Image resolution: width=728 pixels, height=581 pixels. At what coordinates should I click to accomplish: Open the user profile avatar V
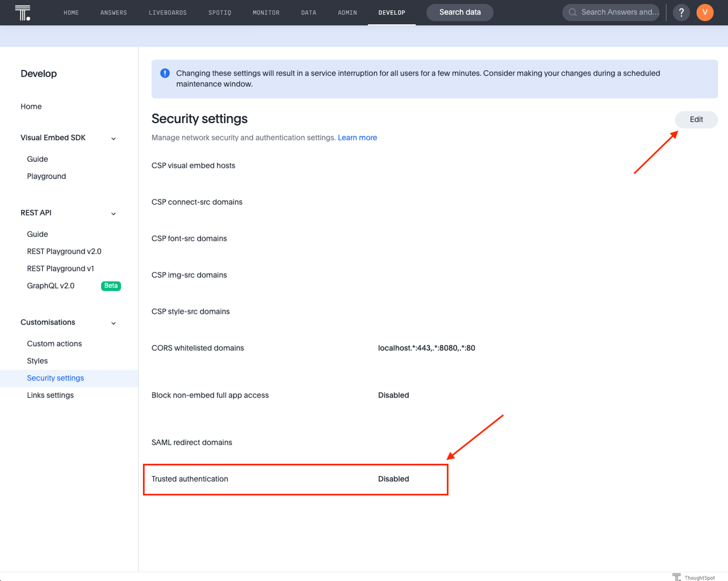705,12
